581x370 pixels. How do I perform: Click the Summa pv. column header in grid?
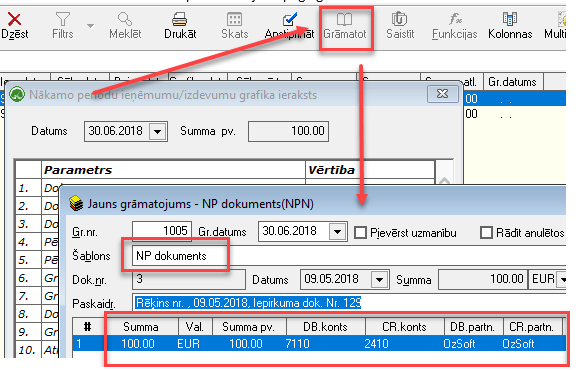click(249, 327)
